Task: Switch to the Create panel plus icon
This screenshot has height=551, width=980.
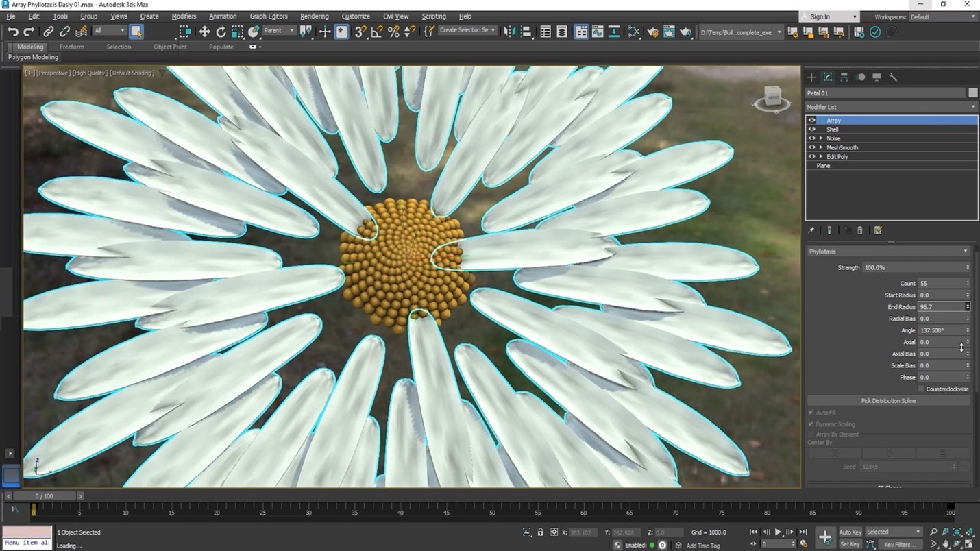Action: [811, 77]
